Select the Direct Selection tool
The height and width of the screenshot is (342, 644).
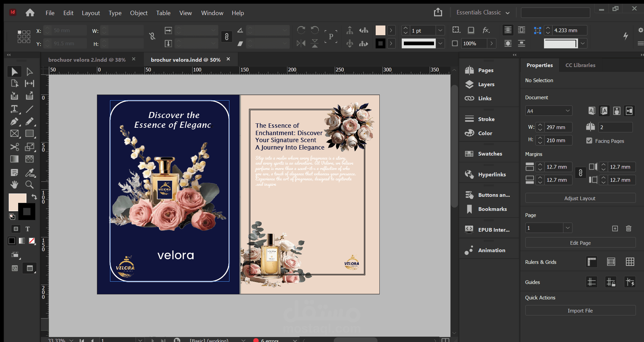click(x=30, y=72)
